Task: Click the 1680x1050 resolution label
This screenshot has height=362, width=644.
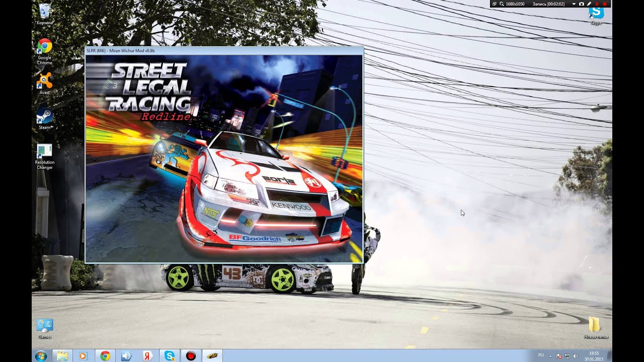Action: [515, 4]
